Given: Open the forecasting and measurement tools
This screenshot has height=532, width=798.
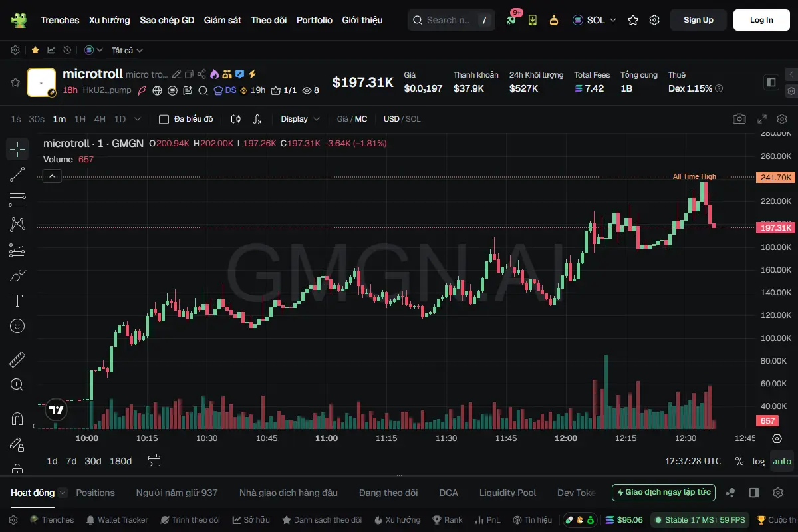Looking at the screenshot, I should coord(17,250).
